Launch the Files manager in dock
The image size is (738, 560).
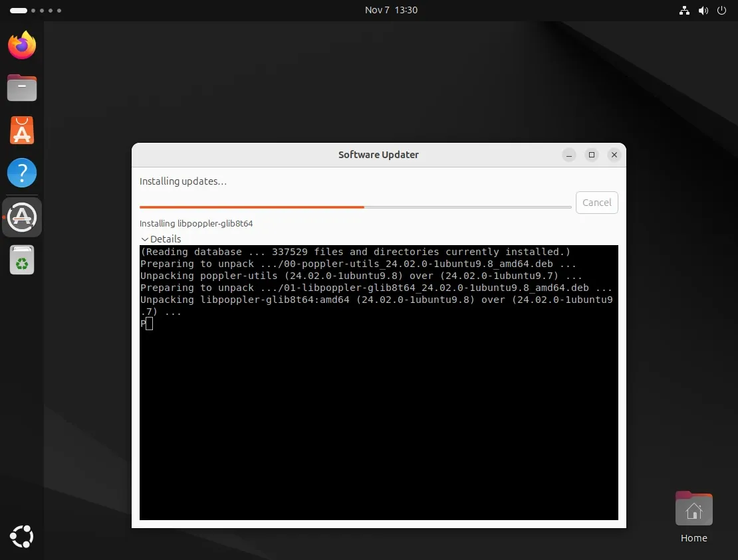(22, 88)
